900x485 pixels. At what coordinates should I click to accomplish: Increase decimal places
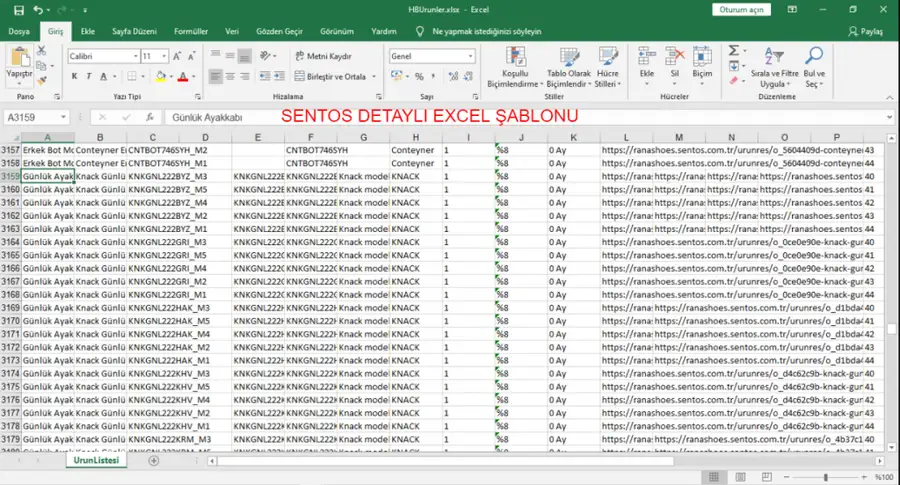[x=453, y=76]
